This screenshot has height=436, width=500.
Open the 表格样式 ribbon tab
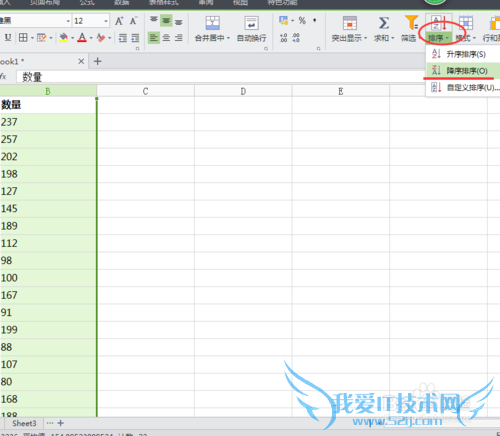point(164,3)
